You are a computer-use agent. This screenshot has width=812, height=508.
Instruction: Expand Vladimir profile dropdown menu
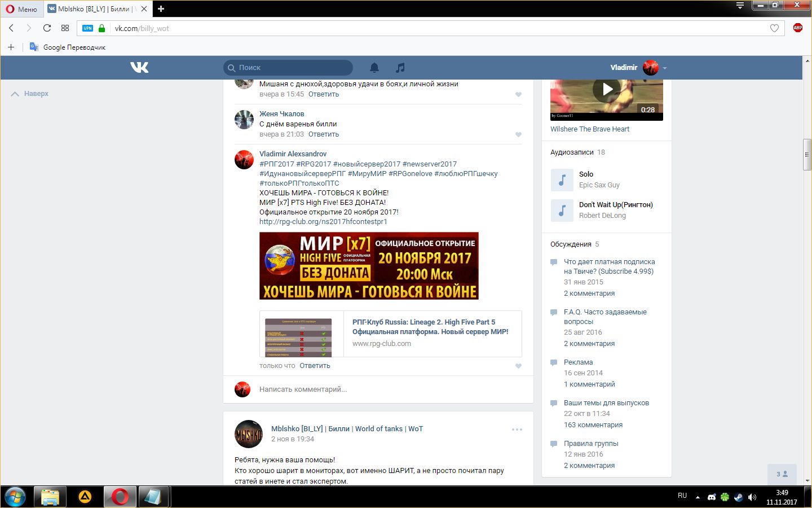pos(665,68)
